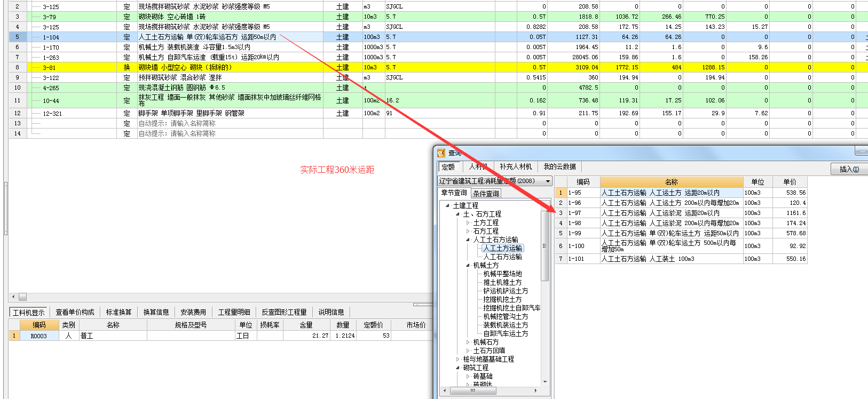Collapse the 土建工程 tree node
The height and width of the screenshot is (399, 868).
pyautogui.click(x=448, y=205)
